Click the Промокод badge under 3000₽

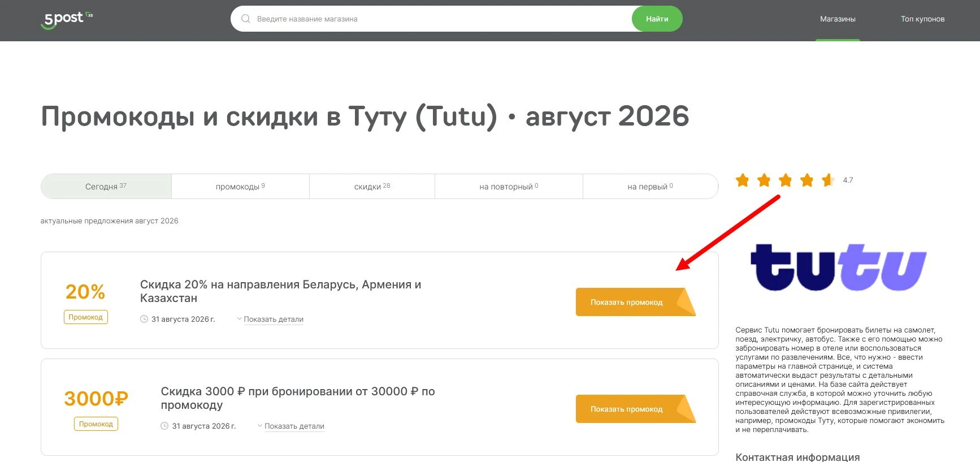click(x=96, y=424)
